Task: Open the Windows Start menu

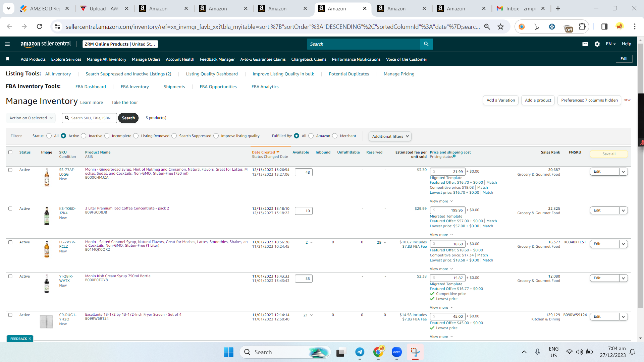Action: pyautogui.click(x=228, y=352)
